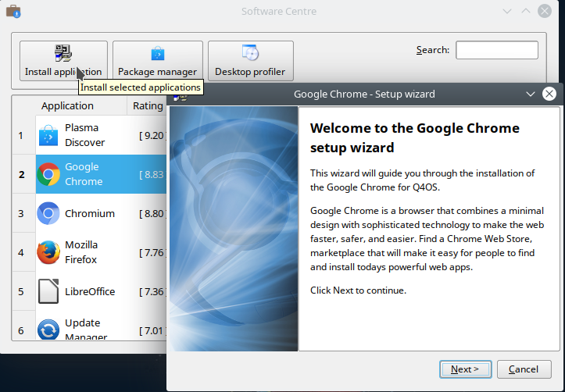The width and height of the screenshot is (565, 392).
Task: Launch the Desktop profiler
Action: point(250,61)
